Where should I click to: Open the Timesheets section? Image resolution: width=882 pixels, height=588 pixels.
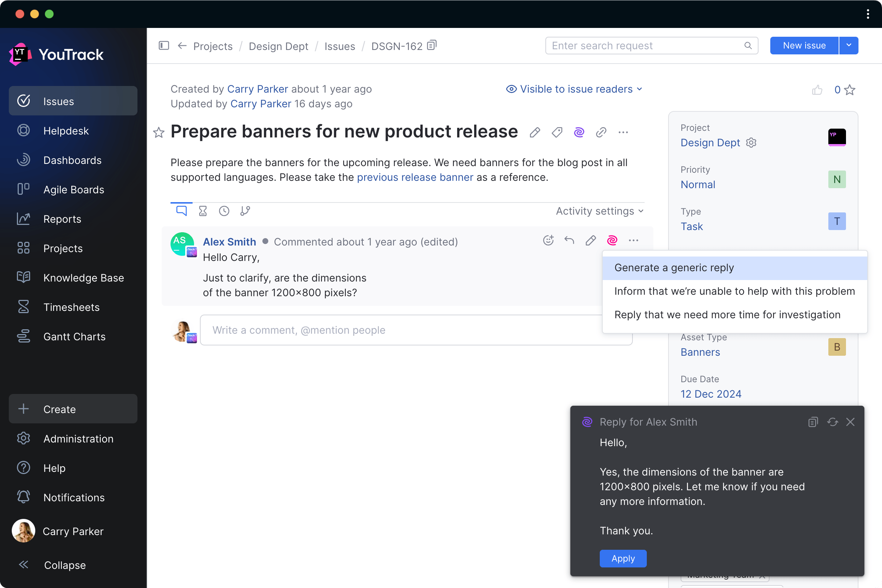coord(71,307)
